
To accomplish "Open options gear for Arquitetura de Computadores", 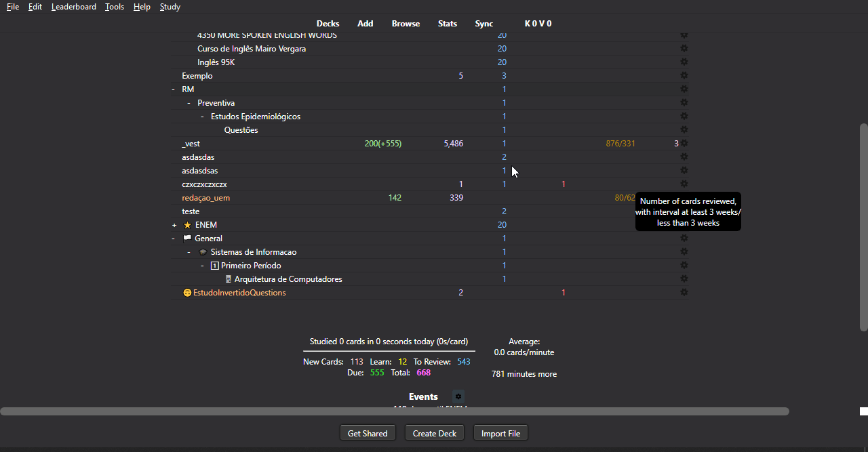I will click(684, 279).
